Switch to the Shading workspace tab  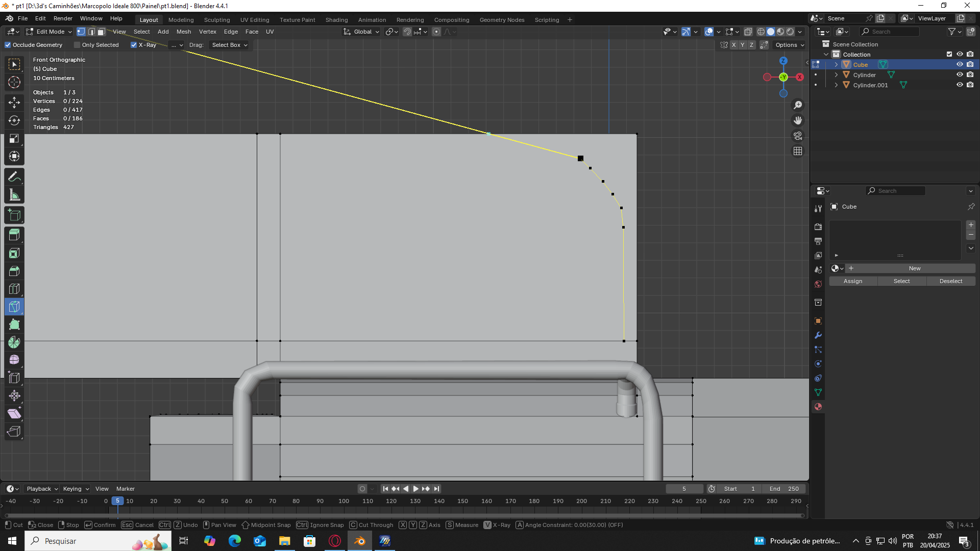[x=336, y=20]
